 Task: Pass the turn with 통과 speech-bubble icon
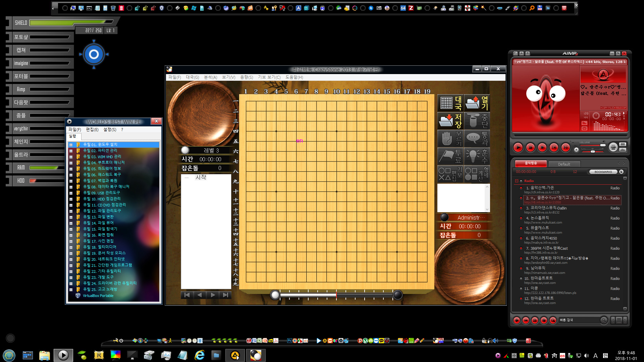click(x=477, y=138)
